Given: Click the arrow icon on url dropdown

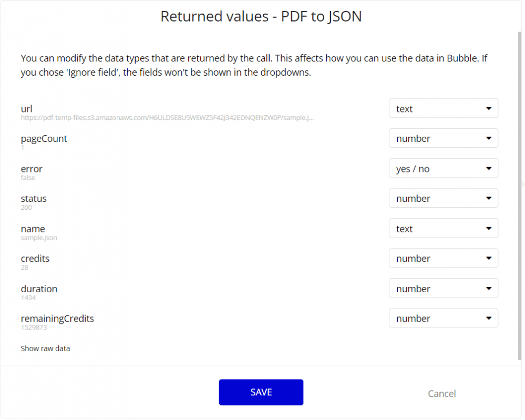Looking at the screenshot, I should click(x=489, y=109).
